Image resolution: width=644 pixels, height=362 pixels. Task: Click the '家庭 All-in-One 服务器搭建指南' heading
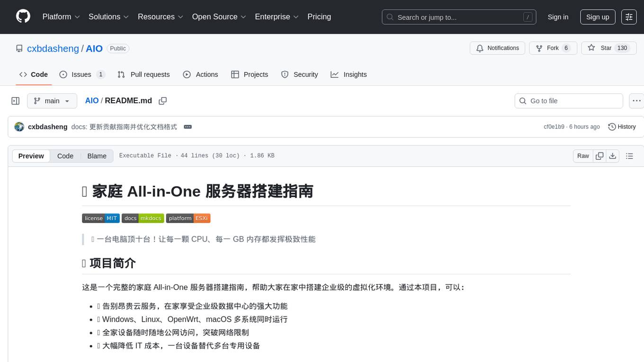[197, 191]
